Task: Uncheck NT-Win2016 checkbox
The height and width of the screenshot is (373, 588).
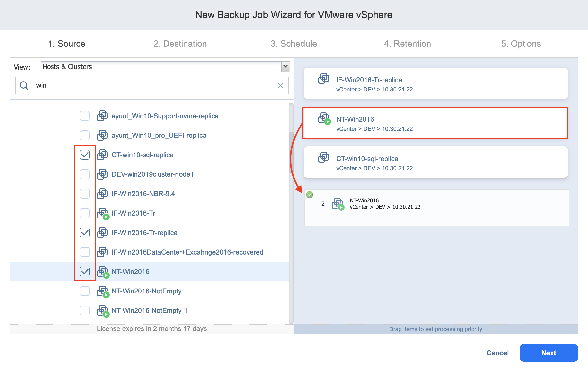Action: (x=85, y=272)
